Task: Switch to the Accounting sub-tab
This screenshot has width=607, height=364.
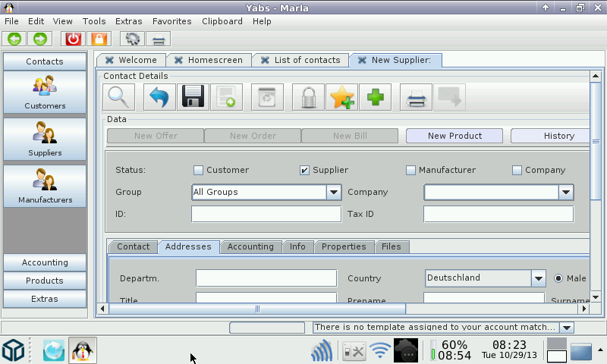Action: pyautogui.click(x=250, y=246)
